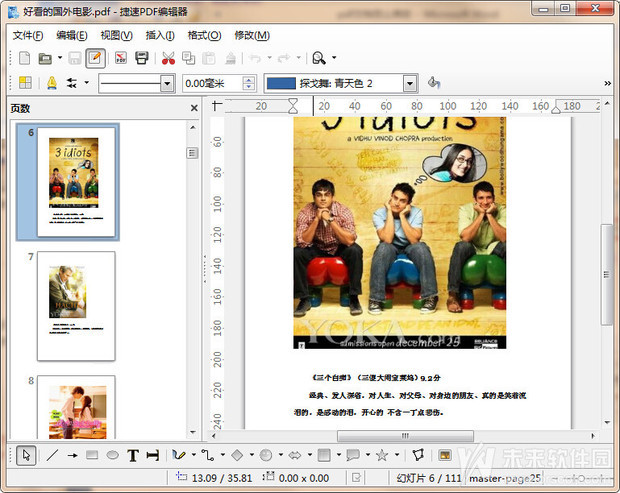The height and width of the screenshot is (493, 620).
Task: Click the pages panel scroll up arrow
Action: click(x=193, y=128)
